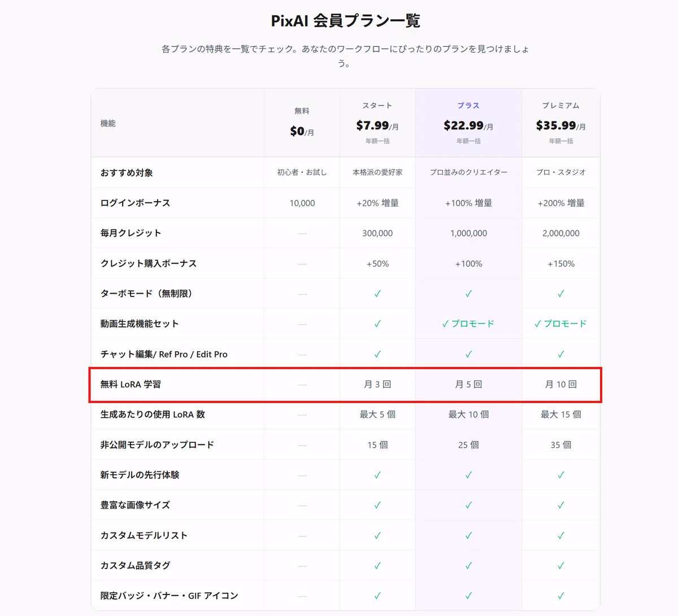
Task: Click カスタムモデルリスト checkmark under プラス
Action: (x=468, y=535)
